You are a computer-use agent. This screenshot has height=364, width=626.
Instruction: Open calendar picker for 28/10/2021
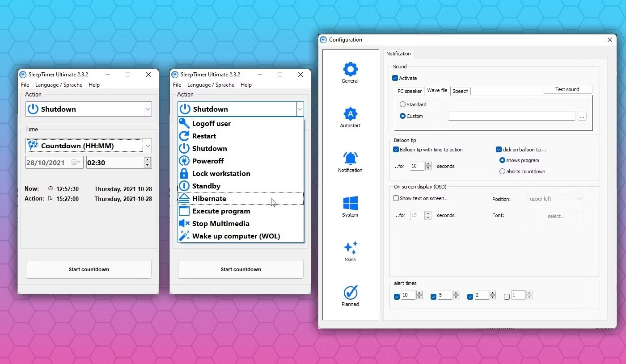[76, 163]
